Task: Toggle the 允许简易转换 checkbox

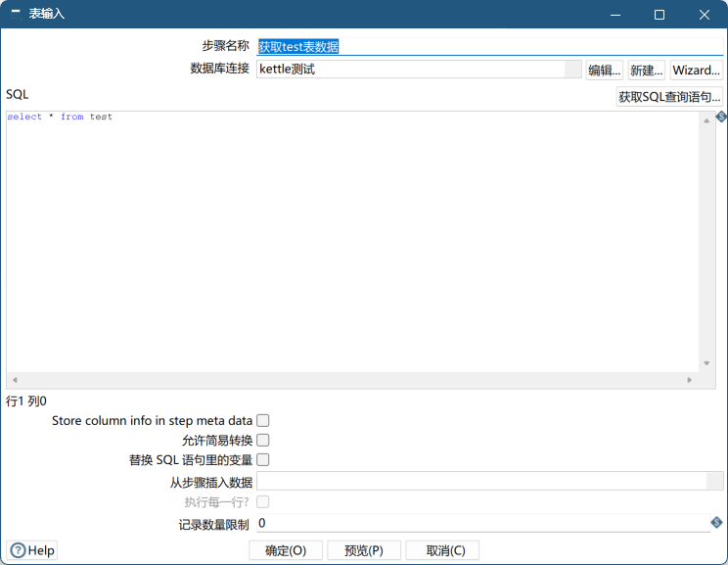Action: point(262,441)
